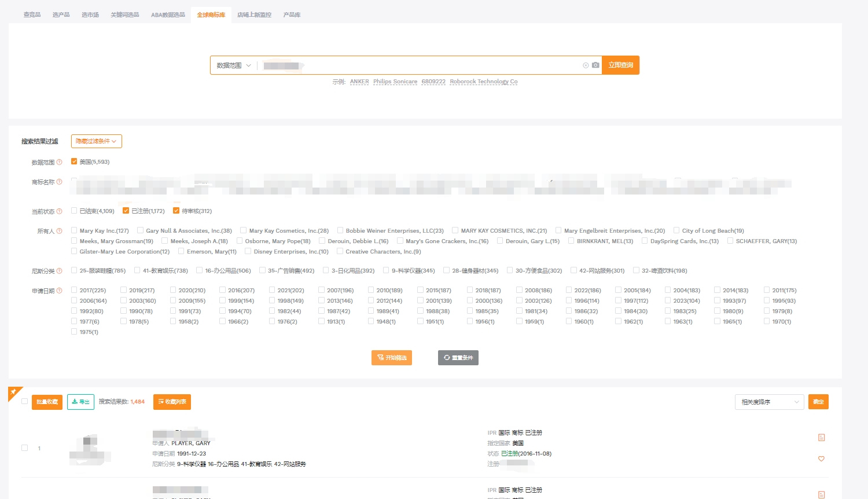Open the 相关度排序 sort dropdown
The width and height of the screenshot is (868, 499).
pyautogui.click(x=769, y=402)
